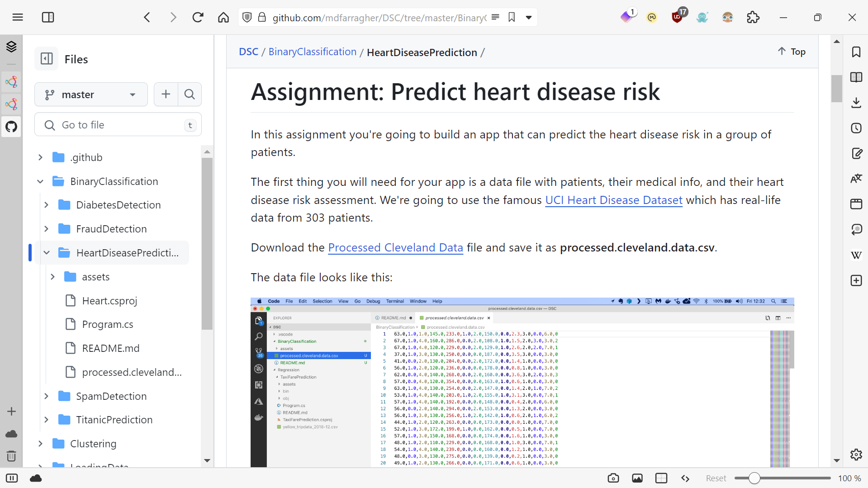
Task: Click the Processed Cleveland Data link
Action: coord(395,247)
